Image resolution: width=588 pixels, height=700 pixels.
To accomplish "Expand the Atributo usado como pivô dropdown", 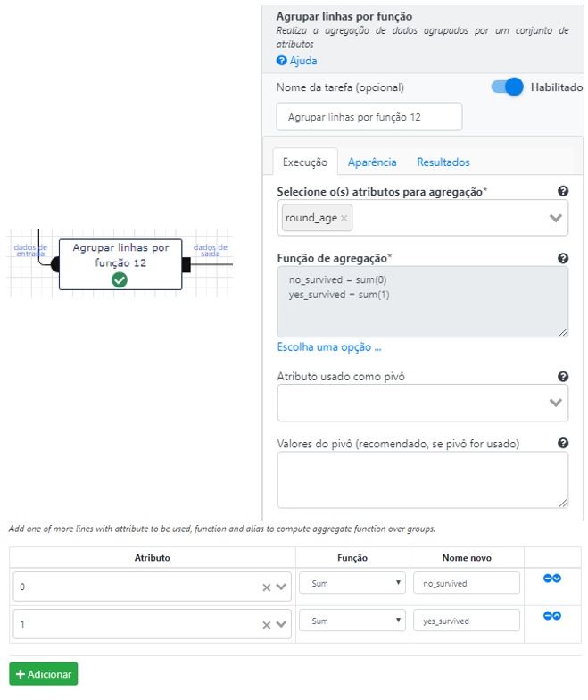I will 555,403.
